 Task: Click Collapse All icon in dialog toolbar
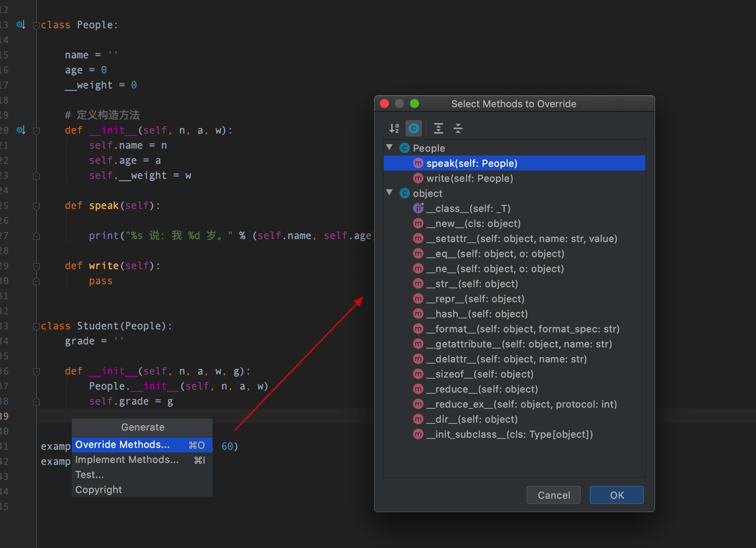tap(458, 128)
